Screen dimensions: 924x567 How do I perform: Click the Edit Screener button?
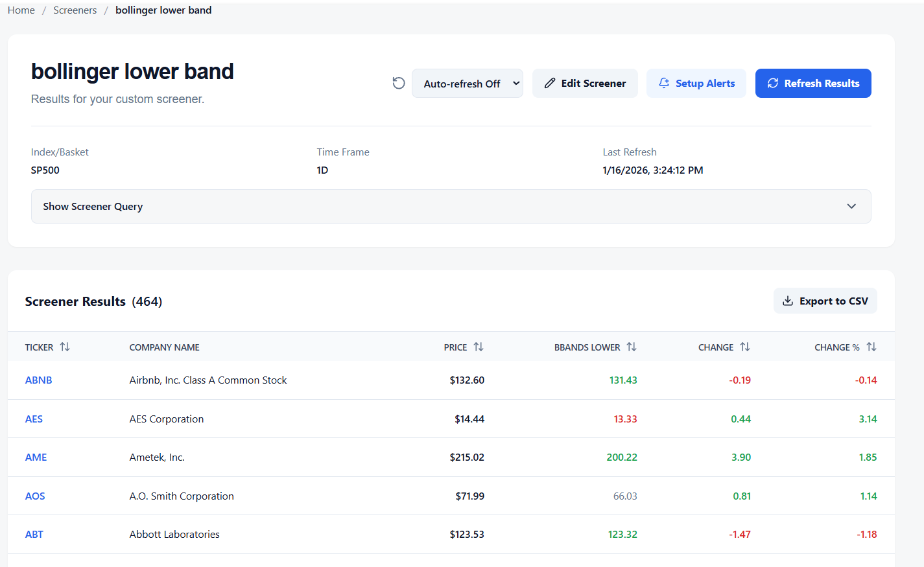585,83
